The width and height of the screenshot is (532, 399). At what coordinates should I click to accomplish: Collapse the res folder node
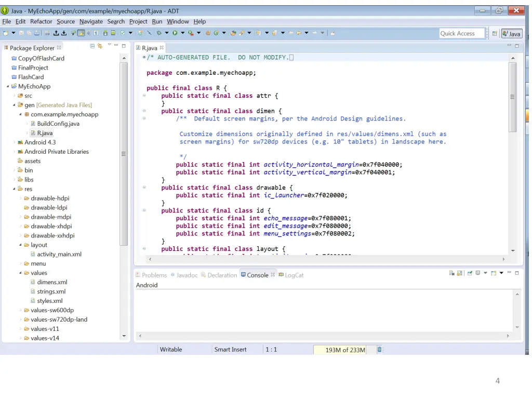(14, 189)
